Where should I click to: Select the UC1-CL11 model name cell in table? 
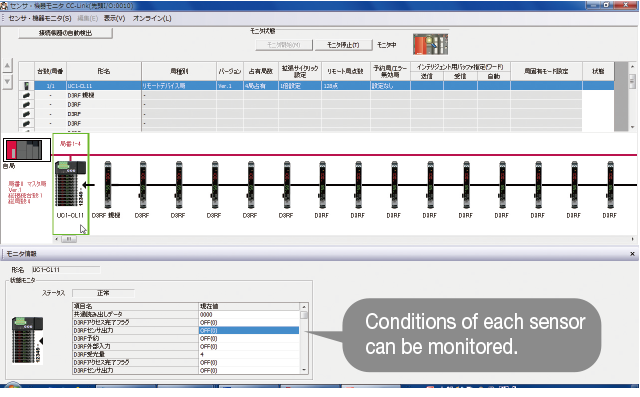pos(104,86)
